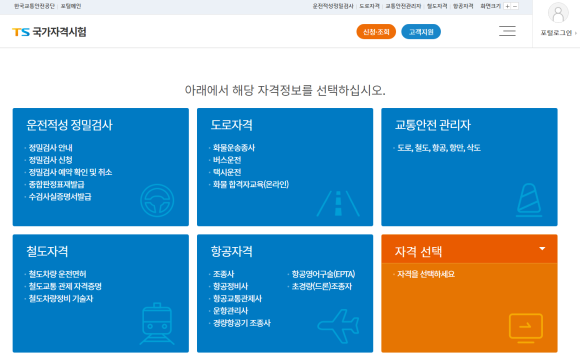
Task: Click 정밀검사 안내 link
Action: click(51, 148)
